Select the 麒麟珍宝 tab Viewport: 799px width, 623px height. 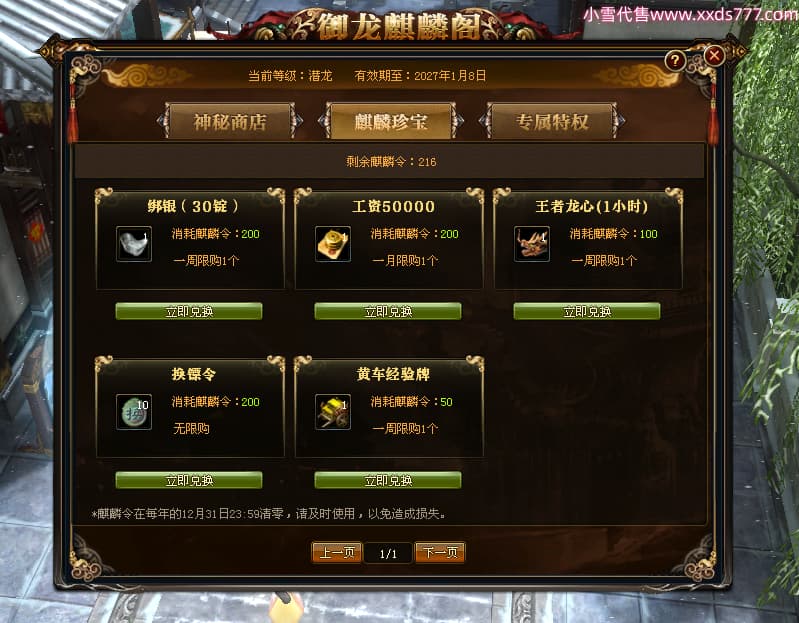pos(391,121)
